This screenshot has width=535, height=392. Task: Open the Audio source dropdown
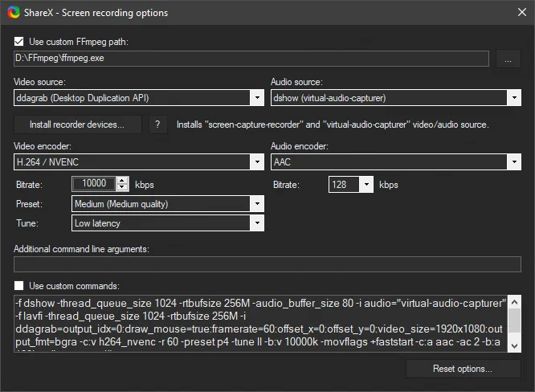(x=396, y=98)
